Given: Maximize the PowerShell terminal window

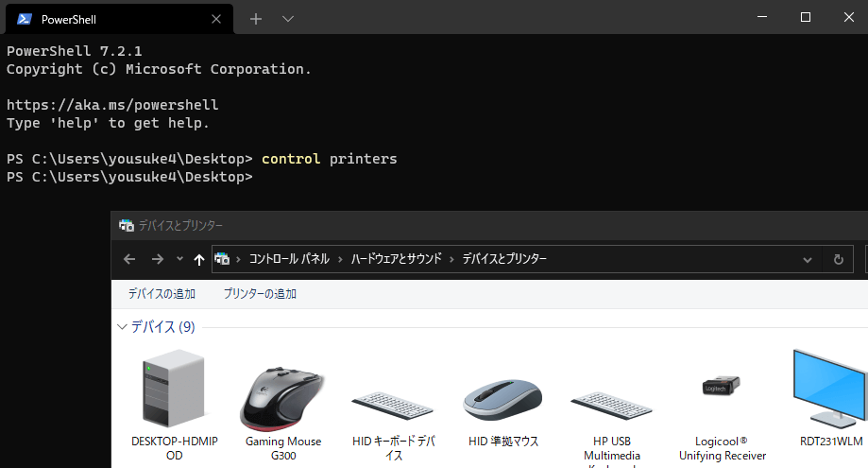Looking at the screenshot, I should tap(806, 17).
